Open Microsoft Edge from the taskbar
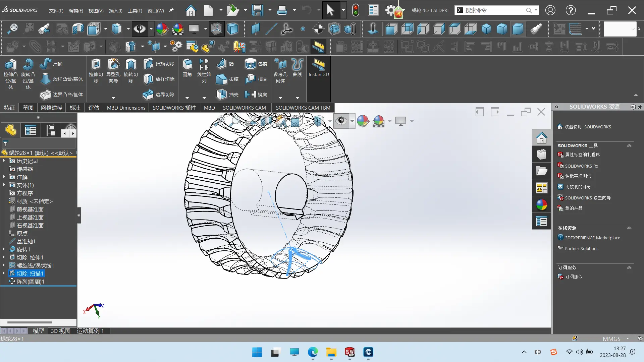Viewport: 644px width, 362px height. (x=313, y=352)
